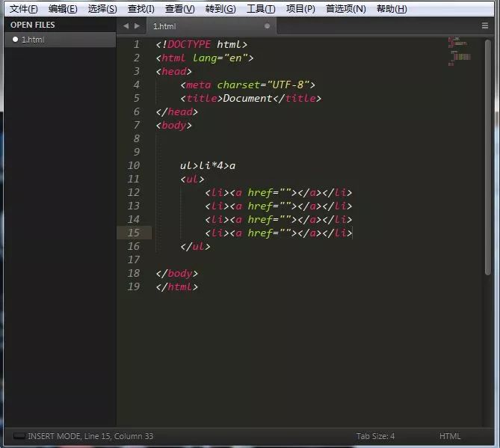Click the vertical scrollbar thumb
The image size is (500, 448).
pos(487,157)
